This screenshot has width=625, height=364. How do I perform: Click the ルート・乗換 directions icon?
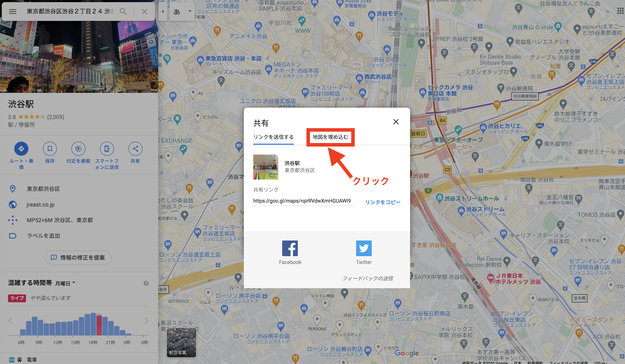tap(21, 149)
